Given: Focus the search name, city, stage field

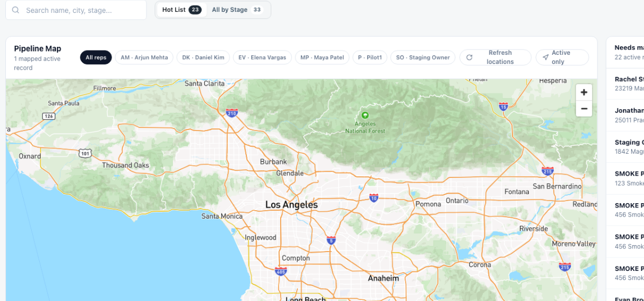Looking at the screenshot, I should tap(76, 10).
